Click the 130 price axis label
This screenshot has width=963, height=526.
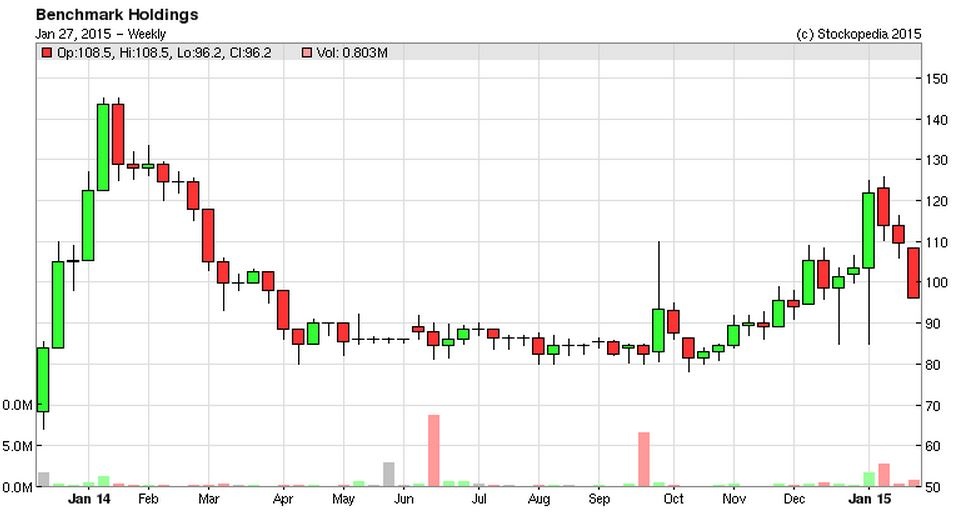pyautogui.click(x=937, y=160)
